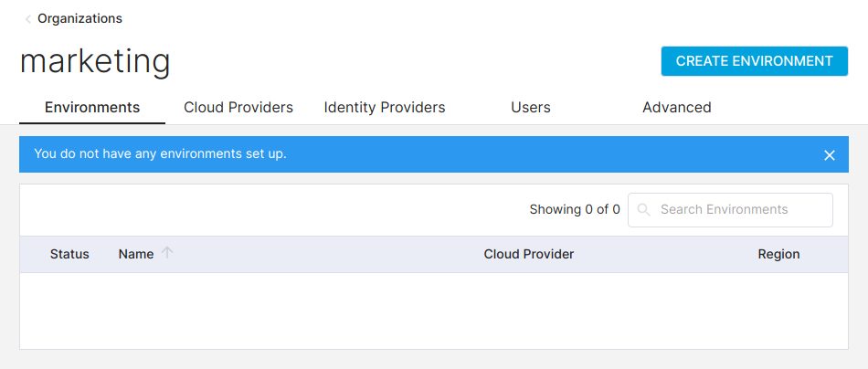Viewport: 868px width, 369px height.
Task: Sort by the Status column header
Action: [69, 254]
